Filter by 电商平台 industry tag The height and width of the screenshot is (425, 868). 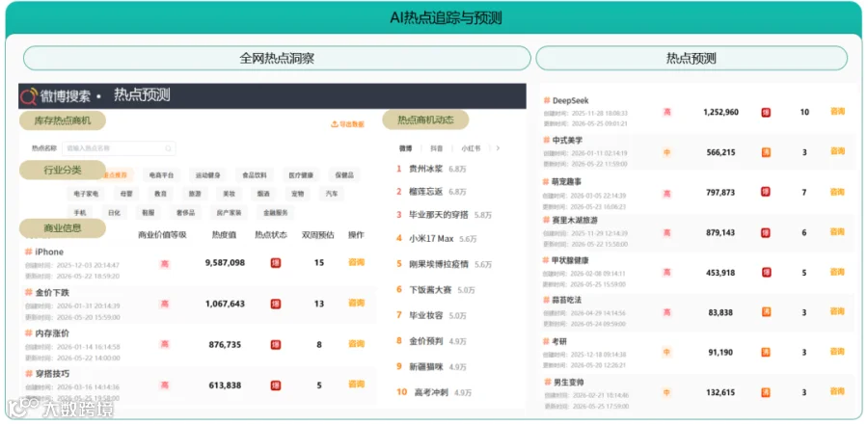tap(161, 174)
